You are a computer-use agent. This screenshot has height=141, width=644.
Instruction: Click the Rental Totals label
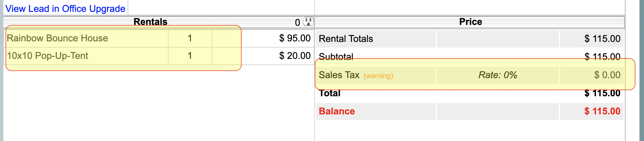(x=346, y=39)
